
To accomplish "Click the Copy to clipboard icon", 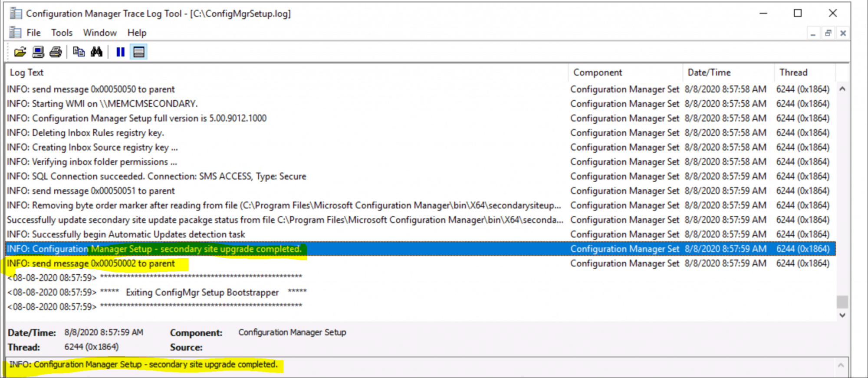I will point(79,52).
